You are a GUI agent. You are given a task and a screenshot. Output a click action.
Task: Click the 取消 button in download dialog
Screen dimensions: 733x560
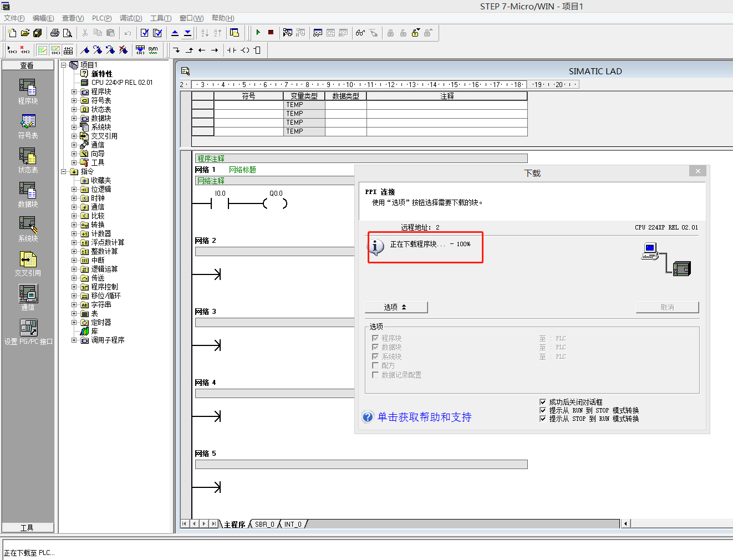click(x=668, y=307)
